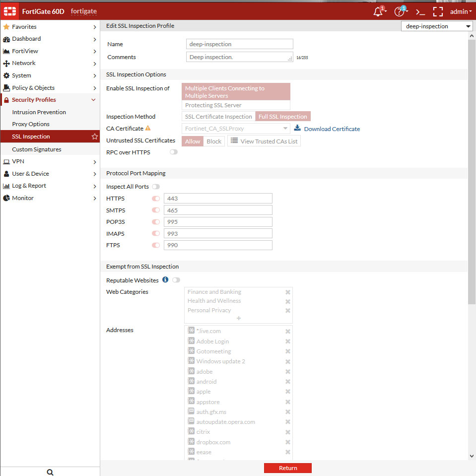This screenshot has width=476, height=476.
Task: Select Block for untrusted SSL certificates
Action: [x=214, y=141]
